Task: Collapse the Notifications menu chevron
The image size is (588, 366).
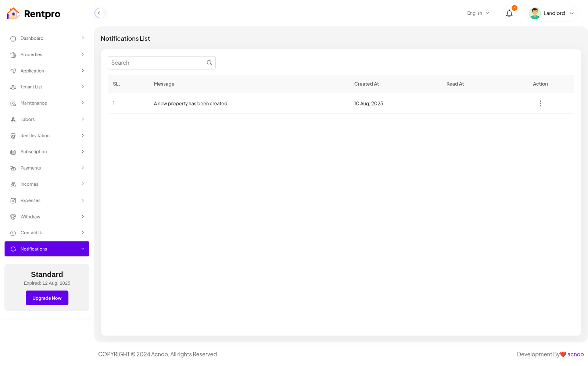Action: 83,249
